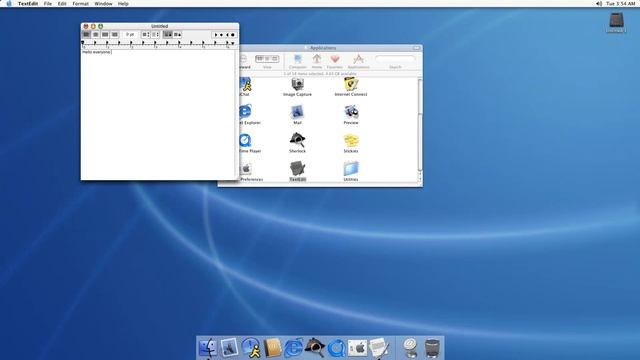The width and height of the screenshot is (640, 360).
Task: Pick the center tab diamond marker
Action: pos(222,35)
